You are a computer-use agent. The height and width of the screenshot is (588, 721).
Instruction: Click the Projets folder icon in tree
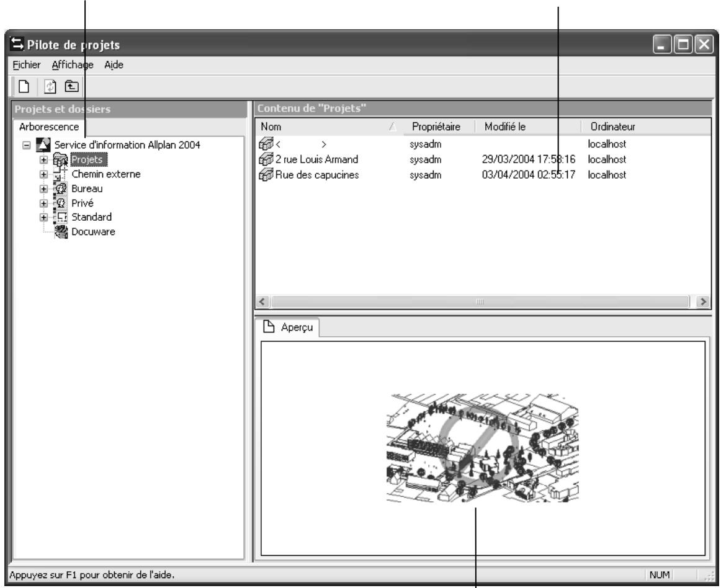(x=60, y=160)
